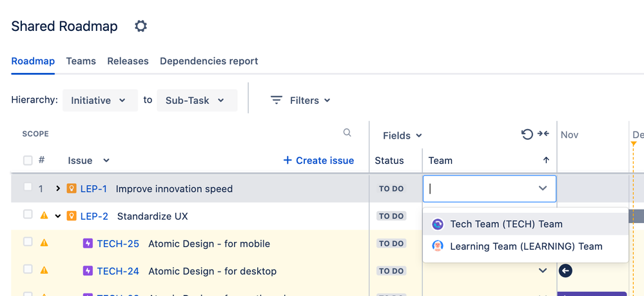The height and width of the screenshot is (296, 644).
Task: Switch to the Dependencies report tab
Action: point(209,61)
